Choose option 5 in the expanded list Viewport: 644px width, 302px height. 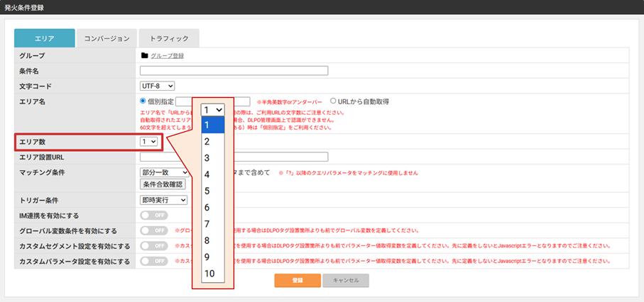tap(213, 191)
